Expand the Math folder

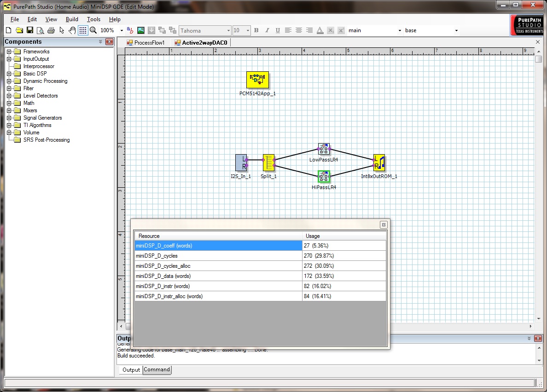pyautogui.click(x=9, y=103)
